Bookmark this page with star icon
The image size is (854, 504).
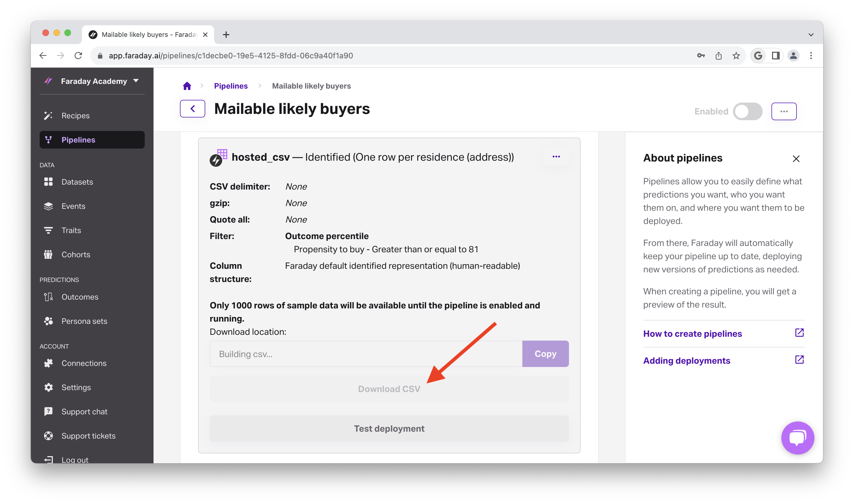pos(736,56)
